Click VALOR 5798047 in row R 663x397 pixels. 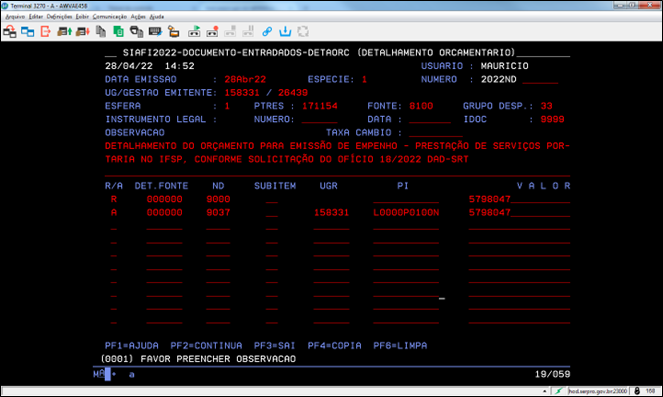[489, 199]
